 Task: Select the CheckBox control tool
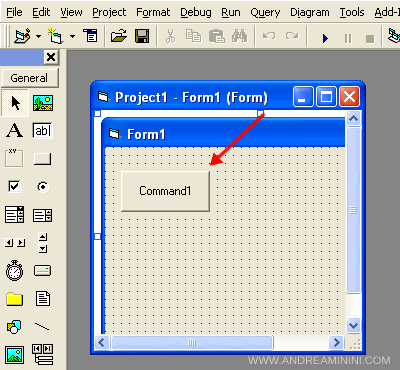[x=14, y=186]
